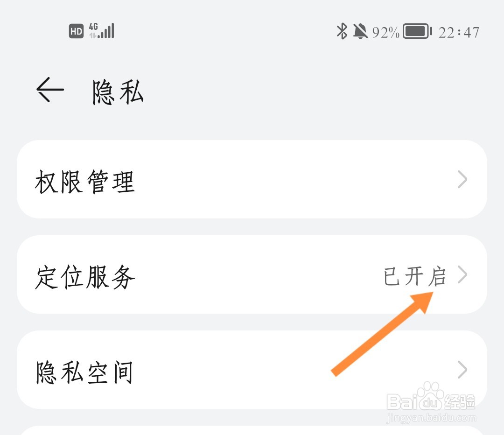The width and height of the screenshot is (504, 435).
Task: Click the orange arrow annotation
Action: tap(382, 334)
